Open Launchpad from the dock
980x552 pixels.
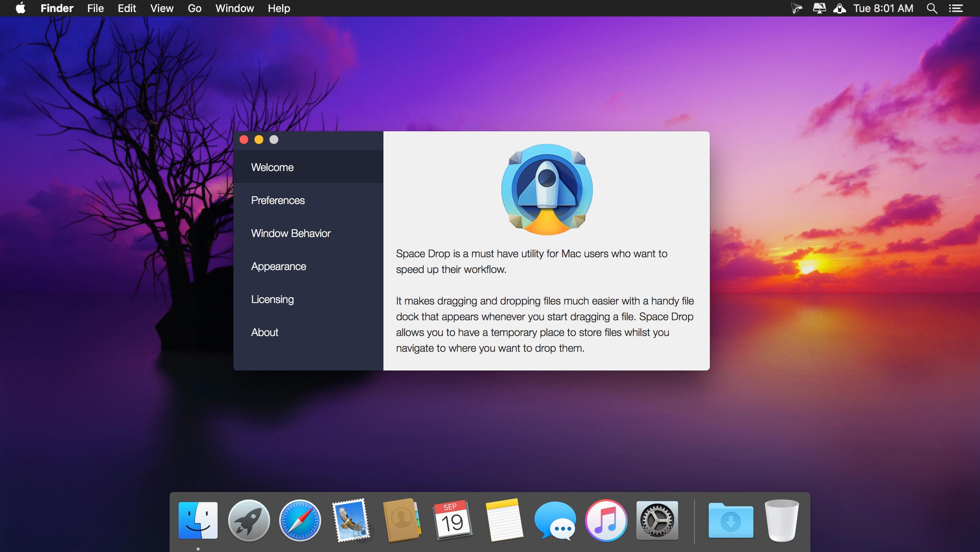(249, 520)
